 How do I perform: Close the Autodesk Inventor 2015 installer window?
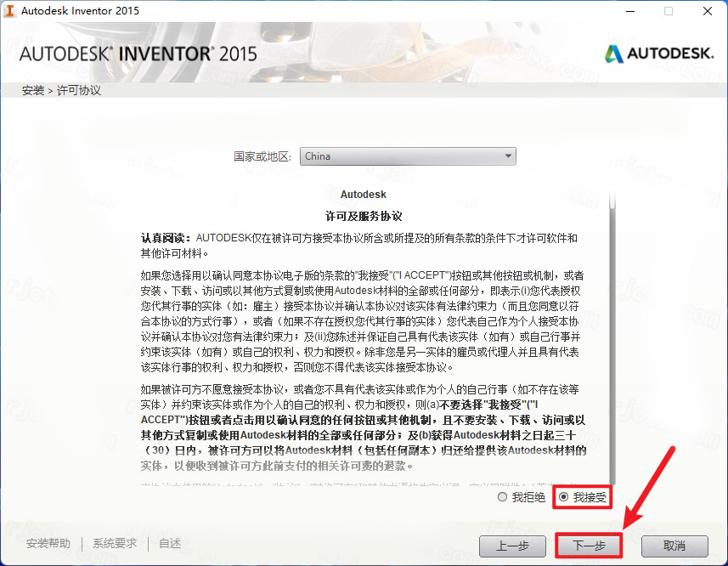pos(707,11)
